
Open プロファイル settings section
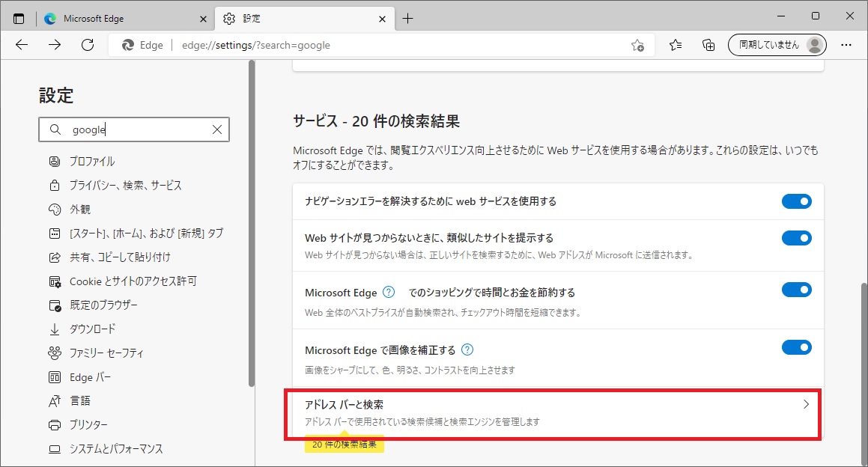coord(92,161)
